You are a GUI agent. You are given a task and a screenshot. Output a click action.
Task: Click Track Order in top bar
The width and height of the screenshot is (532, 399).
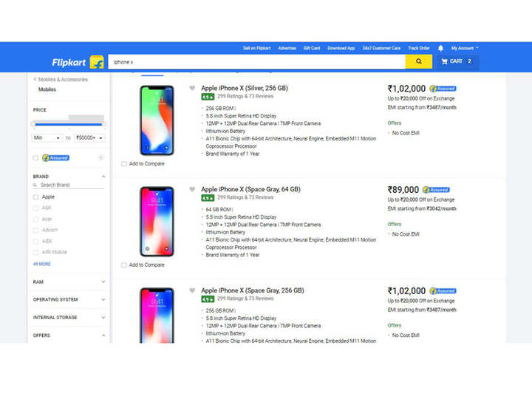(x=419, y=48)
